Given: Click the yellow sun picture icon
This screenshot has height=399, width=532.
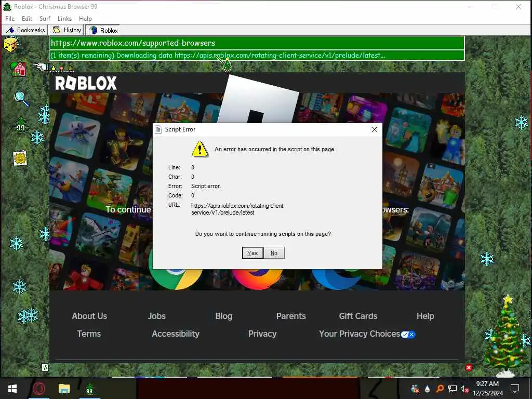Looking at the screenshot, I should [20, 158].
